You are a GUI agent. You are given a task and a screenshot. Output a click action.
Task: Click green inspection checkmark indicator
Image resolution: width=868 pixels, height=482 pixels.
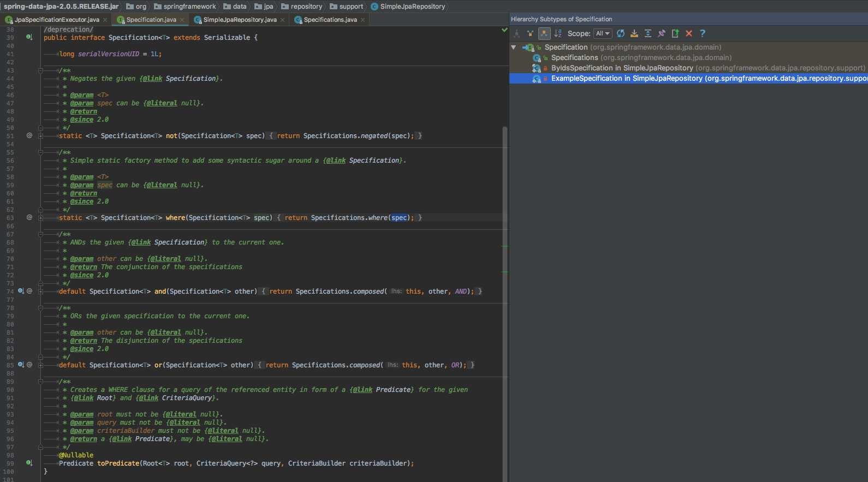pos(504,30)
